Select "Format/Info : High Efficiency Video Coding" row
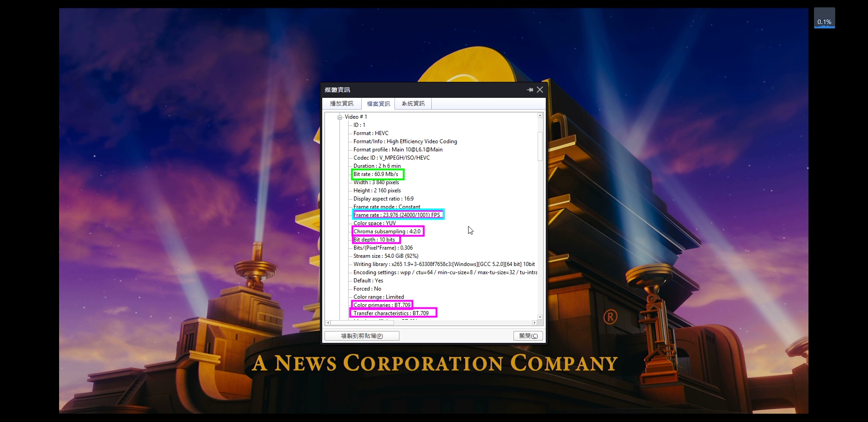This screenshot has height=422, width=868. click(x=405, y=141)
